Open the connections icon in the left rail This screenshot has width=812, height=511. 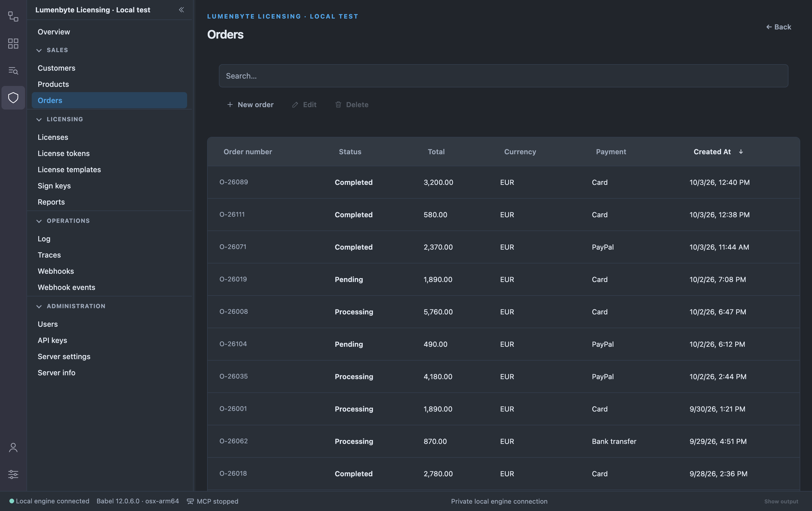click(13, 16)
